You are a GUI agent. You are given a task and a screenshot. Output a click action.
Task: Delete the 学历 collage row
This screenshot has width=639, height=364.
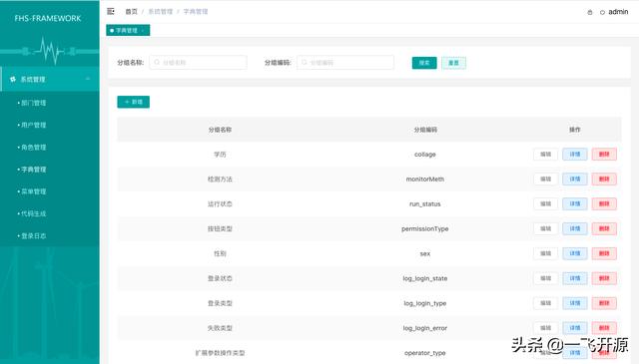pos(604,155)
